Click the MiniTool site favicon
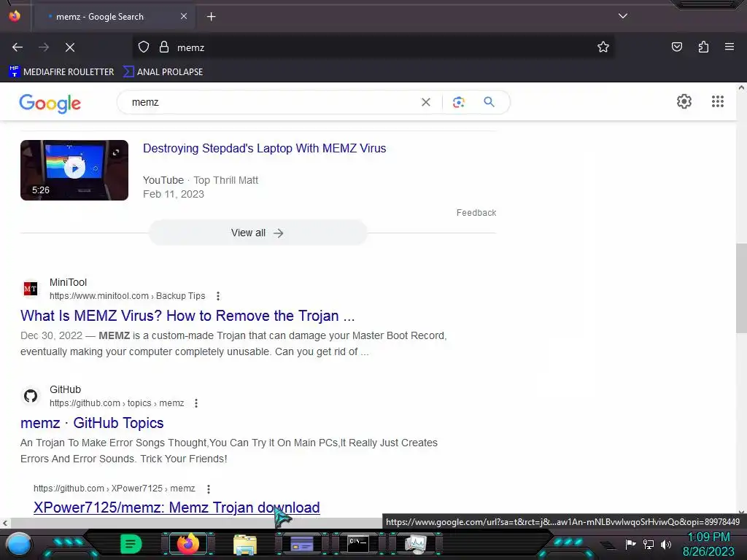Screen dimensions: 747x560 coord(31,289)
